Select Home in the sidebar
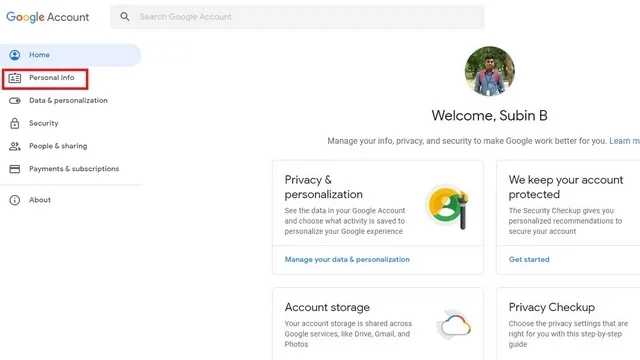The height and width of the screenshot is (360, 640). [71, 55]
